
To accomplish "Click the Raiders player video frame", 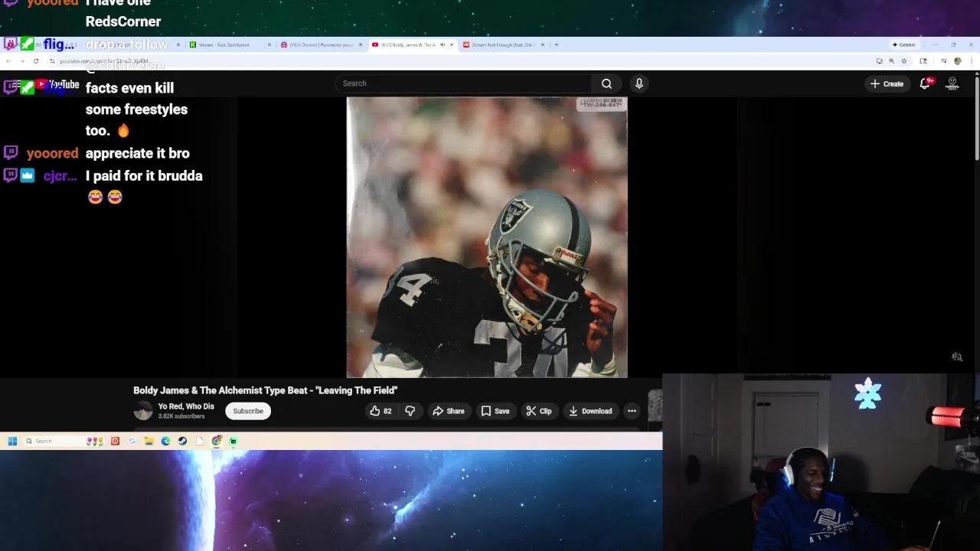I will tap(487, 237).
